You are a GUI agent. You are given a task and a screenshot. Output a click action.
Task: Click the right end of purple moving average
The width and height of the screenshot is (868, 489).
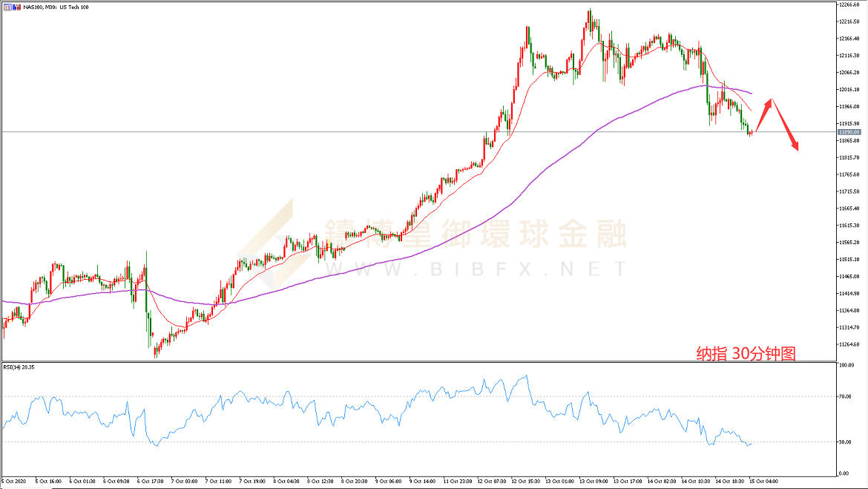pos(751,93)
